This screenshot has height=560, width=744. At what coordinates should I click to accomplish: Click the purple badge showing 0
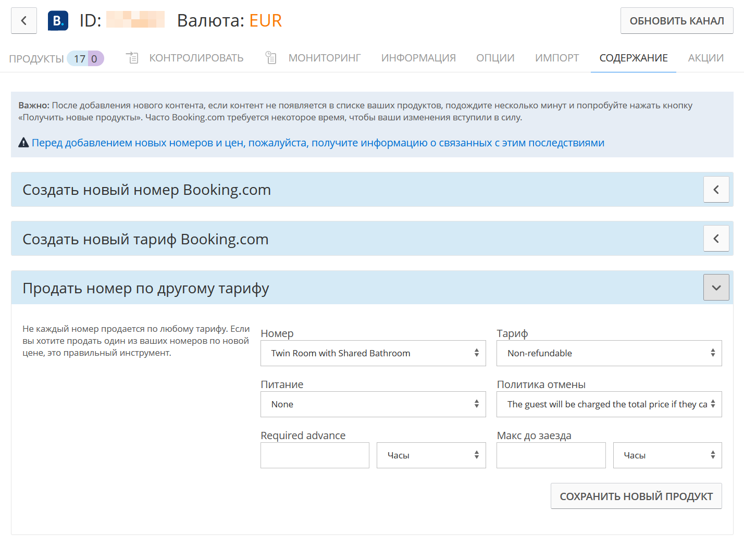point(95,58)
